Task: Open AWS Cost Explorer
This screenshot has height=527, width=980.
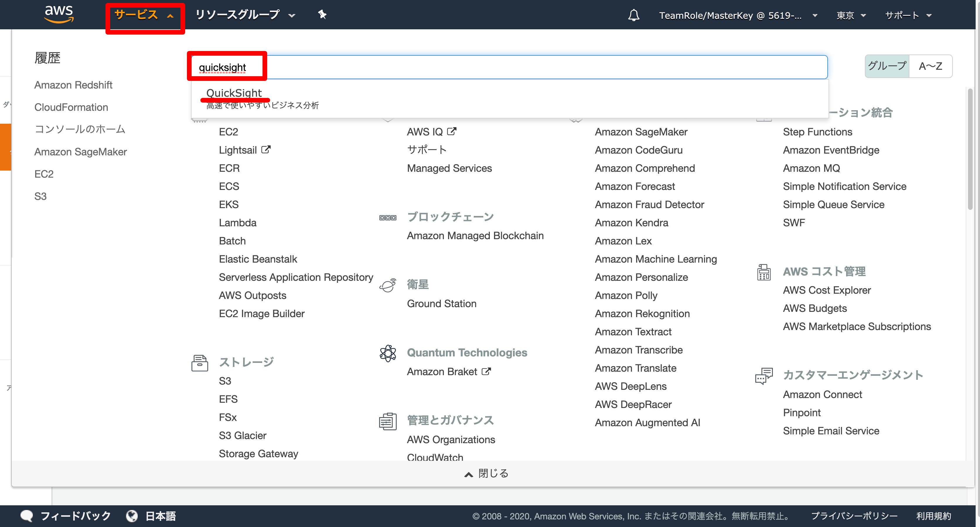Action: click(x=827, y=290)
